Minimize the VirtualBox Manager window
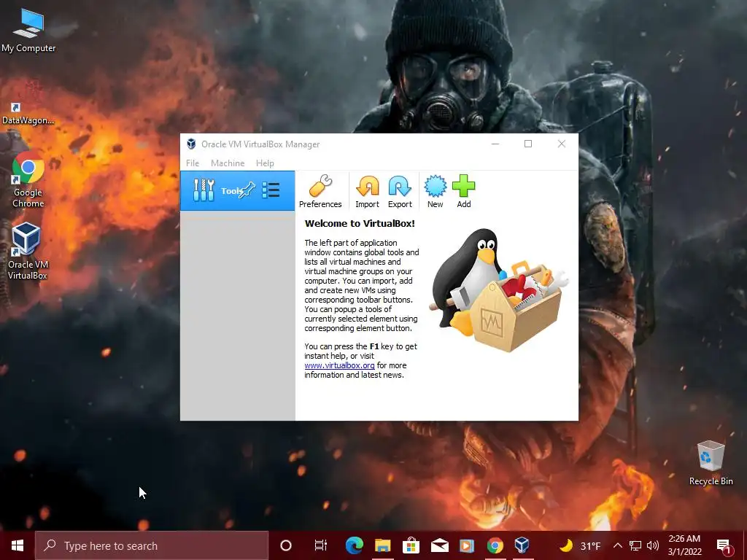The image size is (747, 560). point(495,144)
